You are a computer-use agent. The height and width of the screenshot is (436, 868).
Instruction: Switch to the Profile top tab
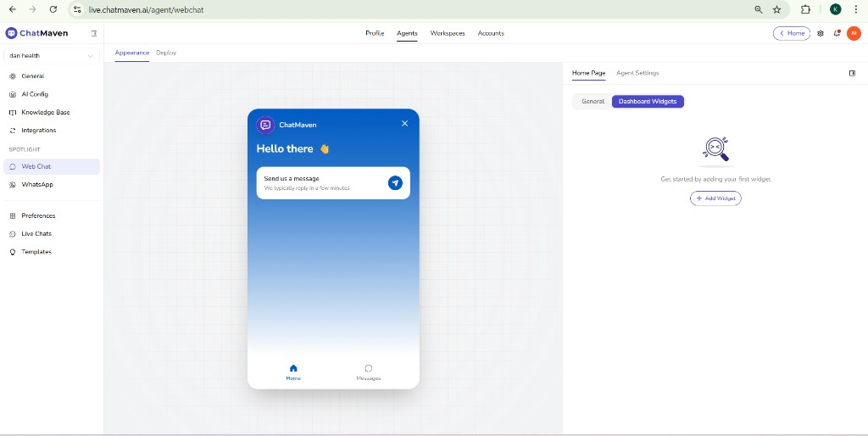[375, 33]
